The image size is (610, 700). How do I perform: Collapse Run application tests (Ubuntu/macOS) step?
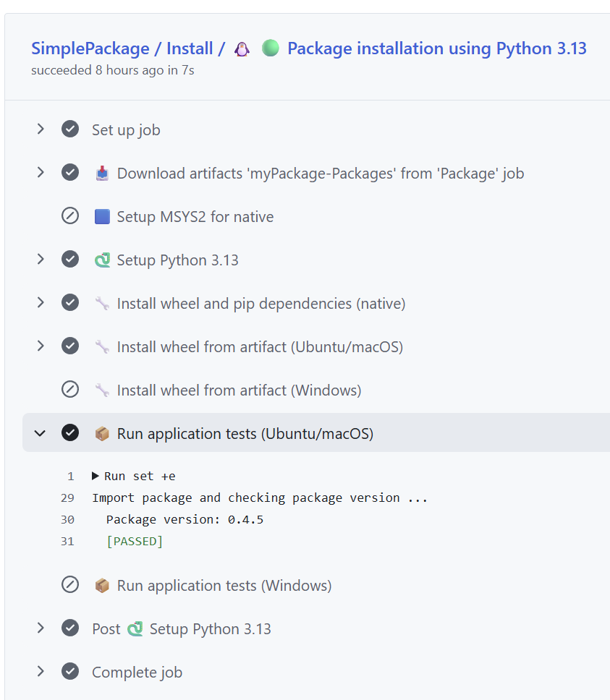point(41,433)
